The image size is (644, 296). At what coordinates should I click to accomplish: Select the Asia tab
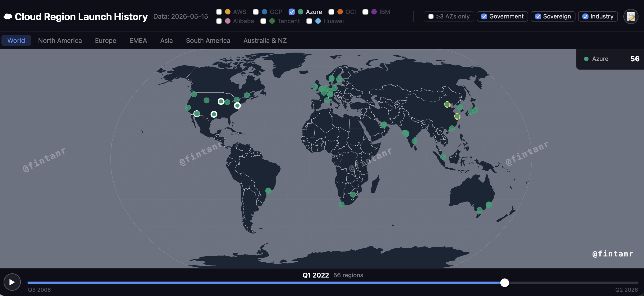[166, 40]
